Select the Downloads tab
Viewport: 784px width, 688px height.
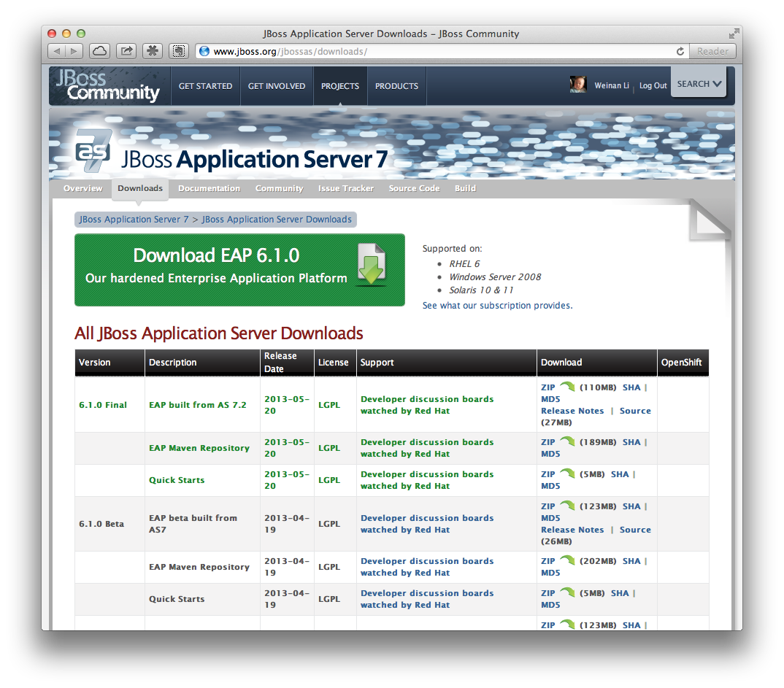pos(140,188)
